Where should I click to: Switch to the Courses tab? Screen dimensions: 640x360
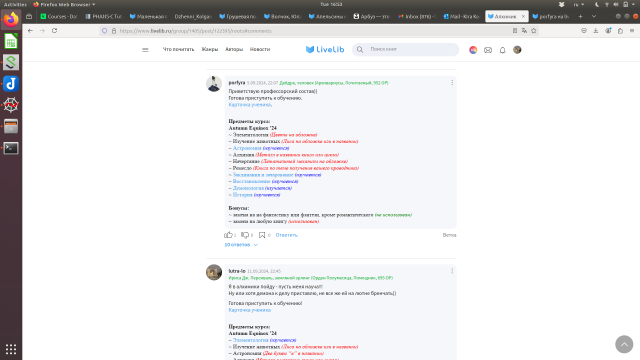[x=59, y=16]
